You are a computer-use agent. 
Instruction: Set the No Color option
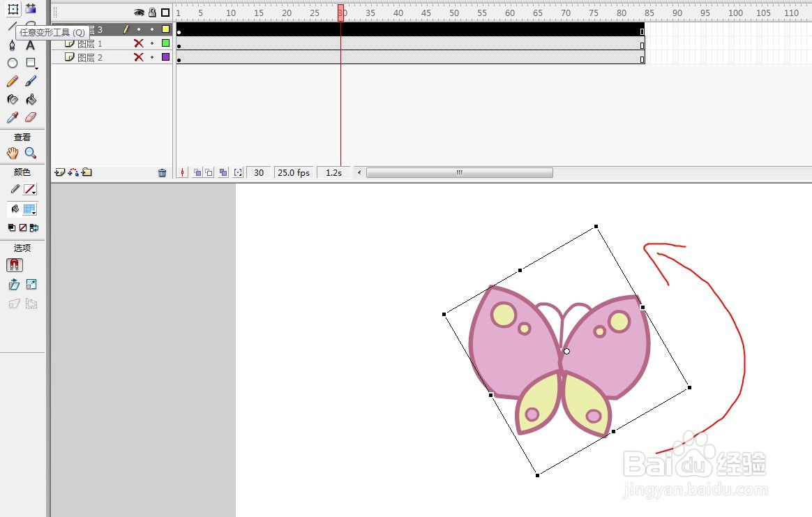pyautogui.click(x=23, y=227)
